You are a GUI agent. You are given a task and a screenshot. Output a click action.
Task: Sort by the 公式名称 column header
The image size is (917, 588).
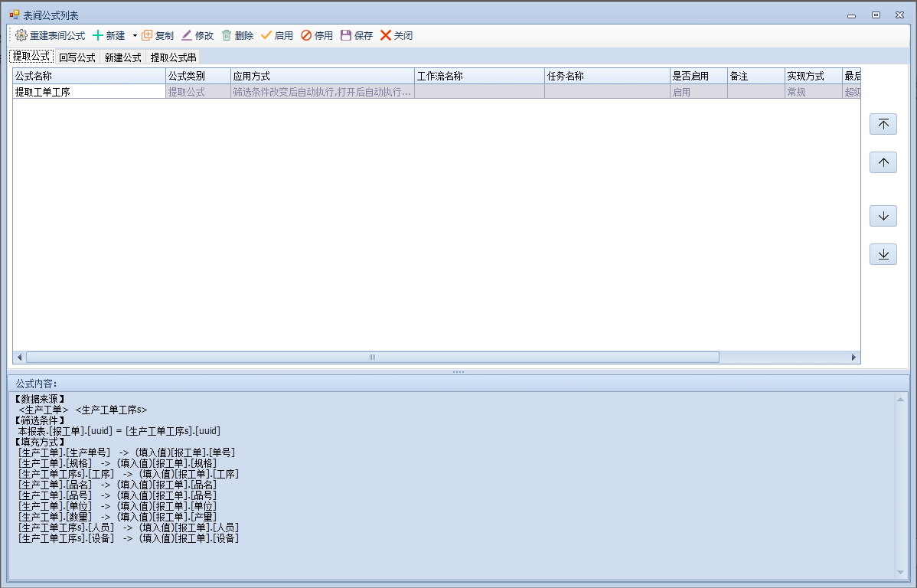pyautogui.click(x=89, y=77)
